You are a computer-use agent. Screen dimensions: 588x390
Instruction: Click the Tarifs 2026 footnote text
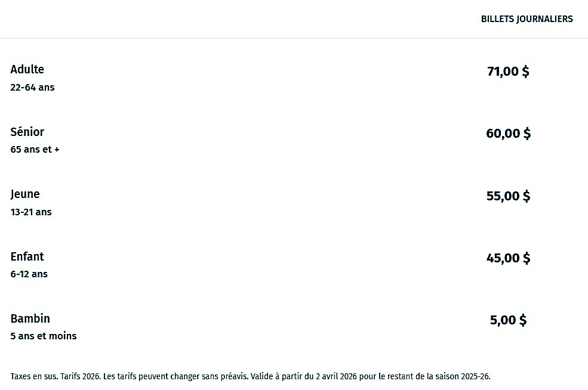[x=80, y=377]
